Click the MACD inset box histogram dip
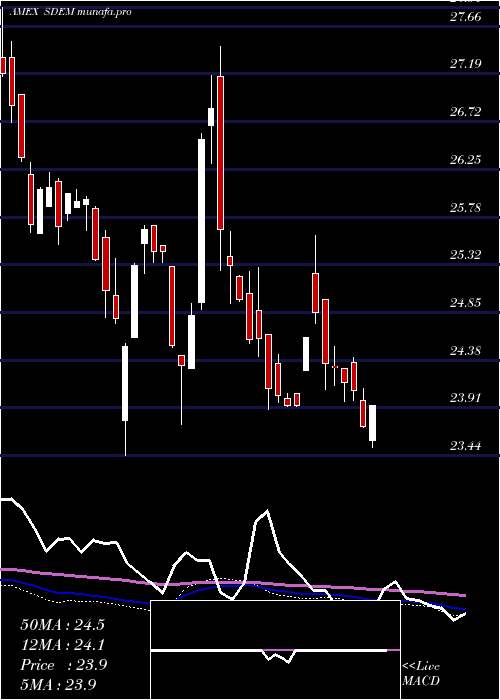Image resolution: width=500 pixels, height=700 pixels. click(x=280, y=657)
